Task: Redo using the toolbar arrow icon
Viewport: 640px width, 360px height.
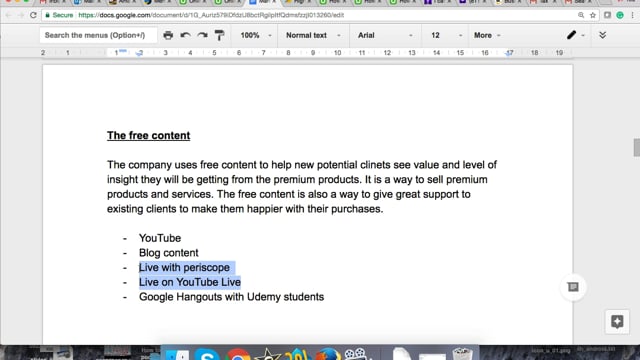Action: [x=202, y=35]
